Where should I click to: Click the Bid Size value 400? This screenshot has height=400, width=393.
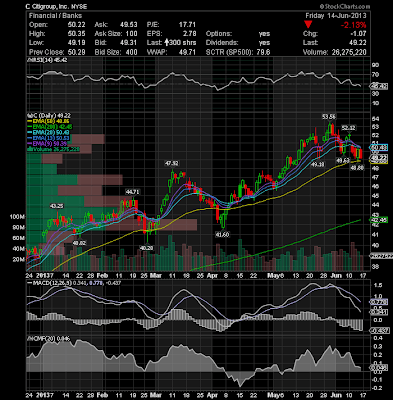[x=131, y=52]
